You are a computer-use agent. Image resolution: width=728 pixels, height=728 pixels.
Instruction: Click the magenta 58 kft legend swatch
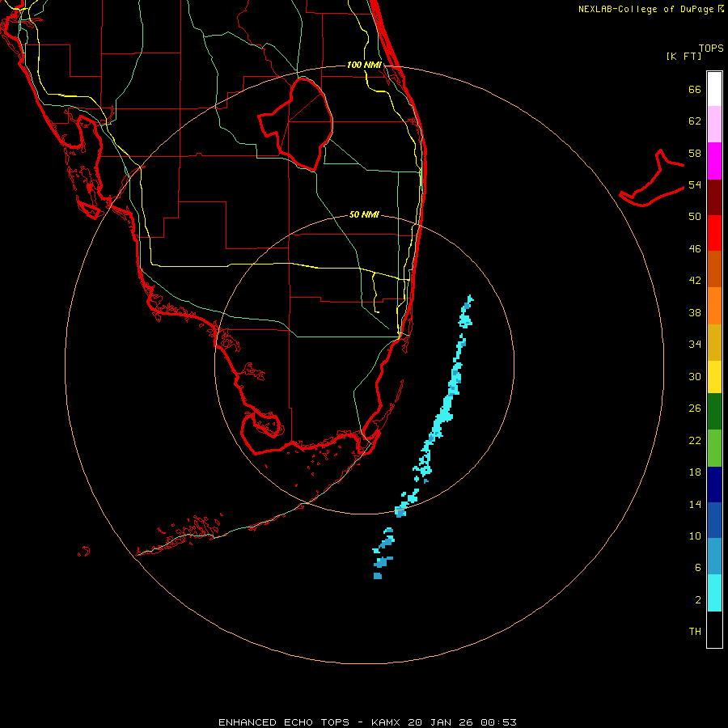[x=714, y=161]
